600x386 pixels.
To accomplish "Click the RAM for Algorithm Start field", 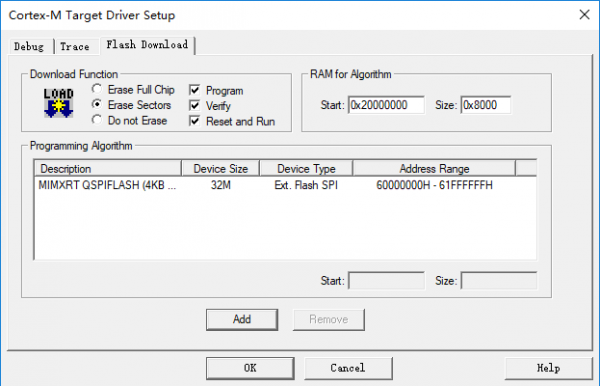I will tap(386, 105).
